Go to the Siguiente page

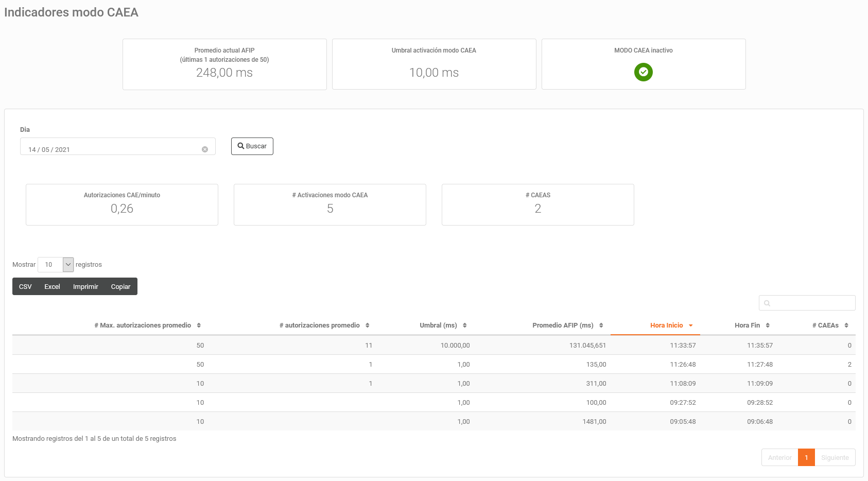tap(835, 457)
